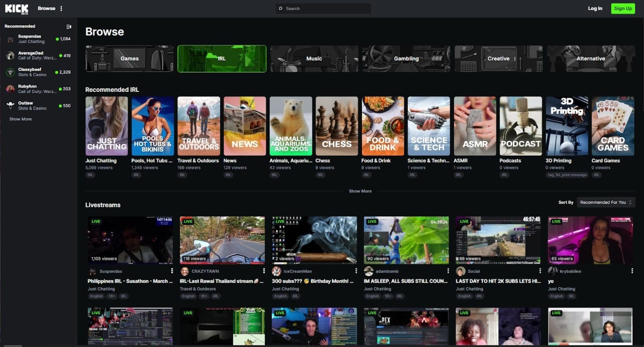Screen dimensions: 644x347
Task: Expand Show More in the sidebar
Action: [x=20, y=119]
